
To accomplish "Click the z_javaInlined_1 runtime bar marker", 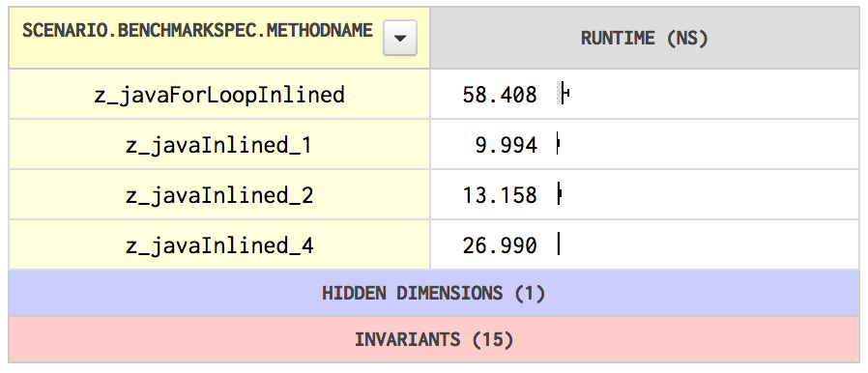I will click(559, 145).
